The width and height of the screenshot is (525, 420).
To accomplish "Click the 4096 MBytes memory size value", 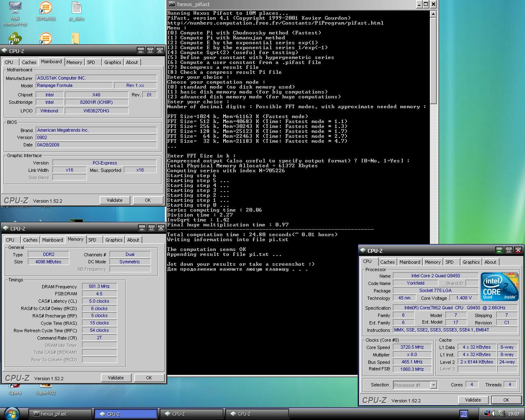I will [x=48, y=262].
